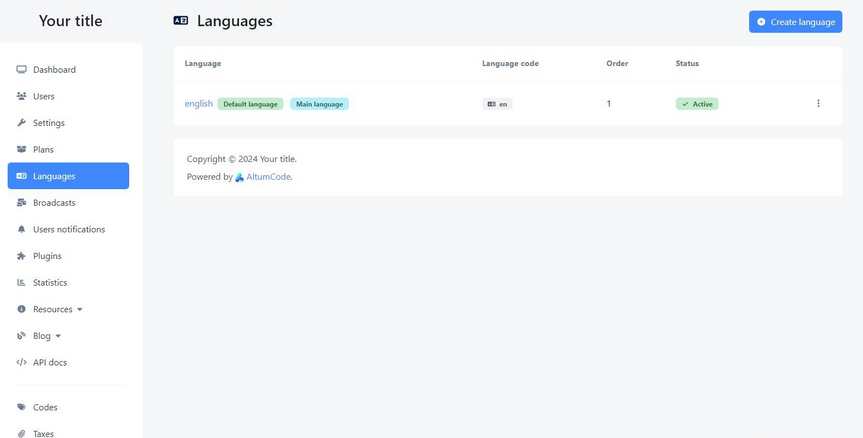Click the 'Your title' site heading
863x438 pixels.
[x=70, y=21]
